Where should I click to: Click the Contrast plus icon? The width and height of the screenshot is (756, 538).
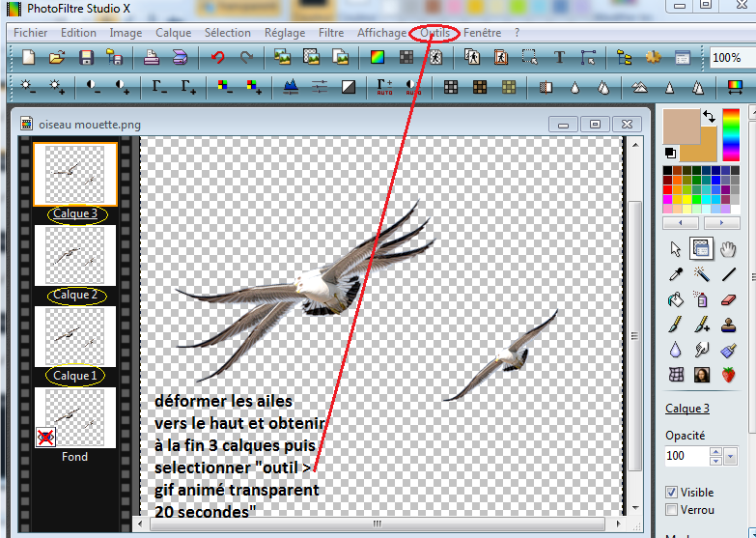pyautogui.click(x=122, y=87)
